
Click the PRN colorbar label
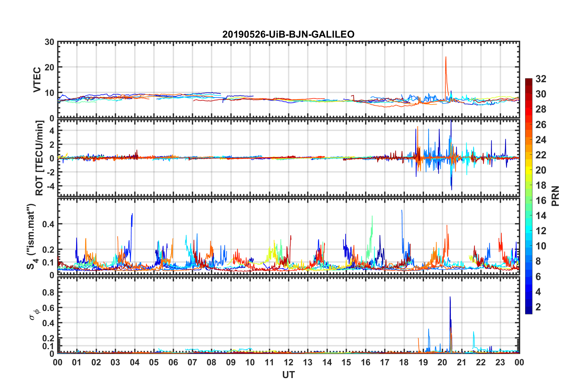tap(555, 196)
